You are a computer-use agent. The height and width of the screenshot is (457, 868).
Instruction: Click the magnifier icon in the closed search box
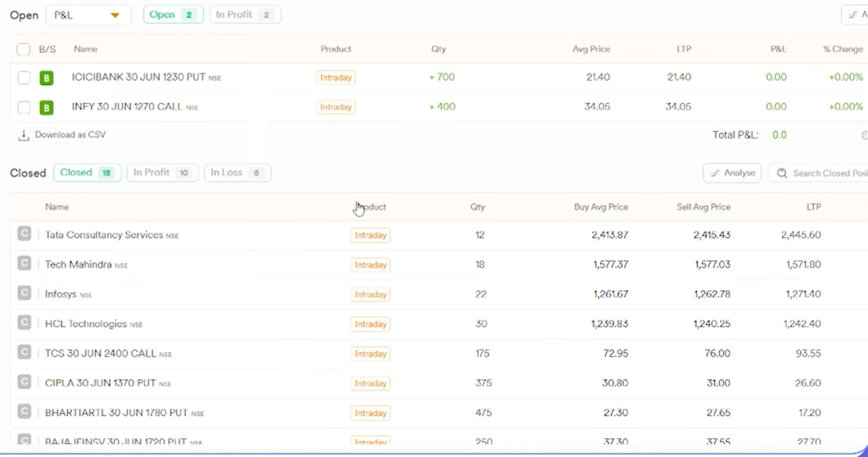[x=782, y=173]
